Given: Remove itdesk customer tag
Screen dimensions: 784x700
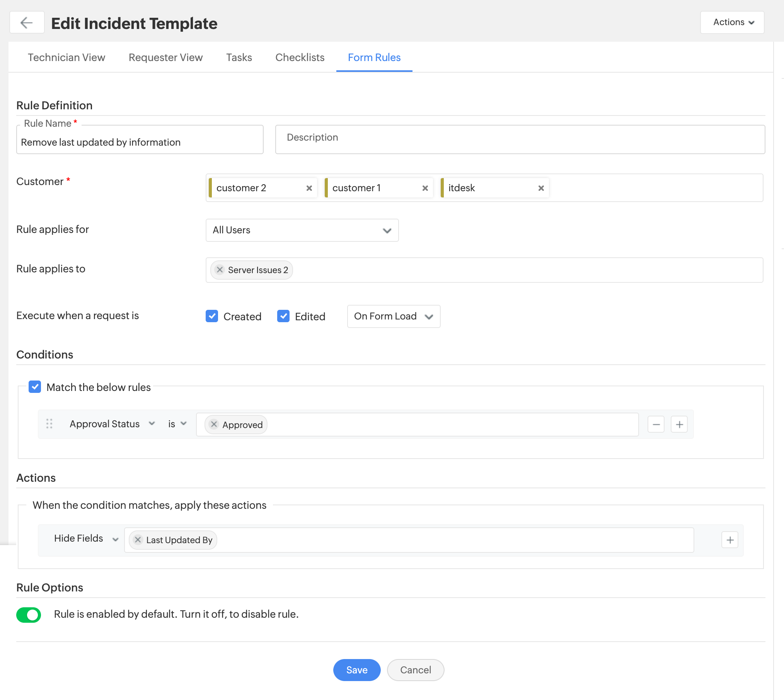Looking at the screenshot, I should 541,188.
